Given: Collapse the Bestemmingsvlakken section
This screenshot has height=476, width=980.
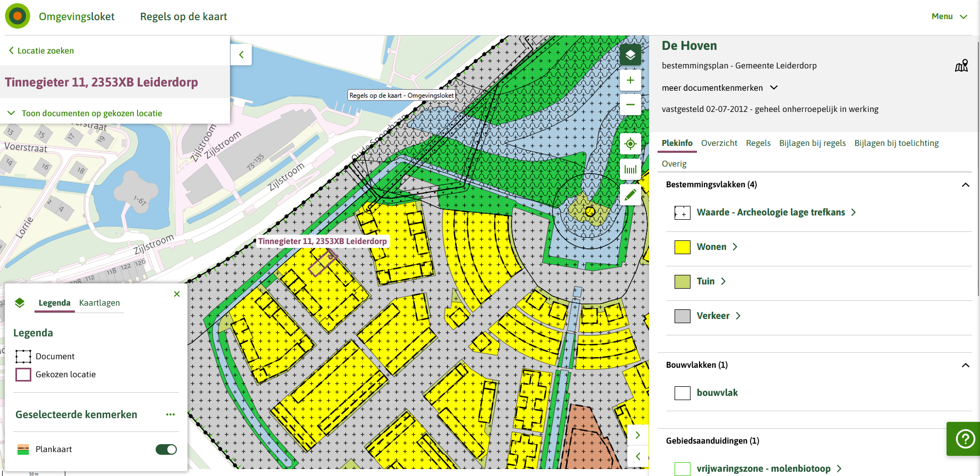Looking at the screenshot, I should coord(965,185).
